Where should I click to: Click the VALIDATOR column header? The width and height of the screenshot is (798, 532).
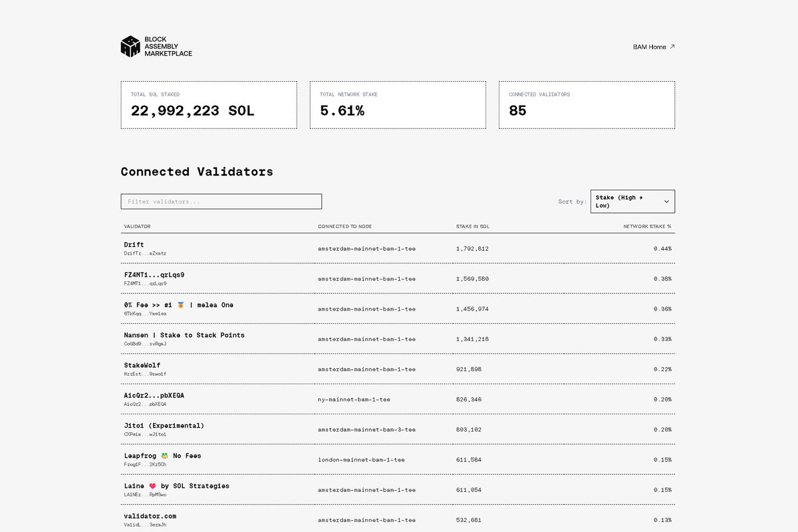click(137, 227)
